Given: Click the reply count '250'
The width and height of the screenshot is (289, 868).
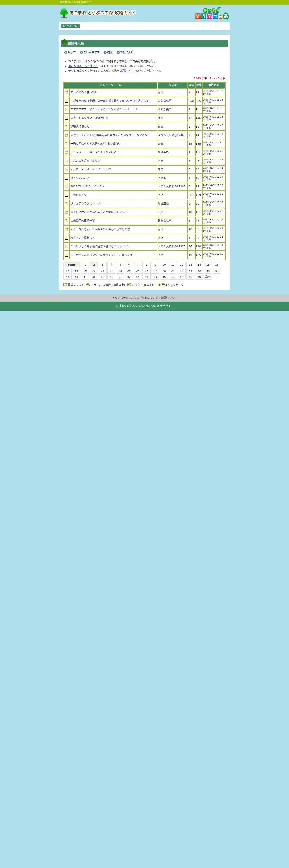Looking at the screenshot, I should tap(191, 101).
